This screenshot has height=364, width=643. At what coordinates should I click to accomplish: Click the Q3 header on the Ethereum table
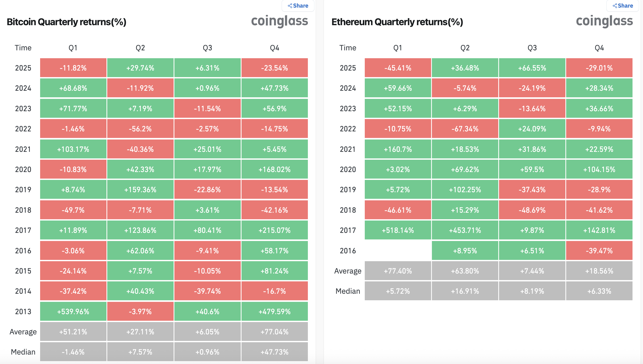pyautogui.click(x=532, y=47)
